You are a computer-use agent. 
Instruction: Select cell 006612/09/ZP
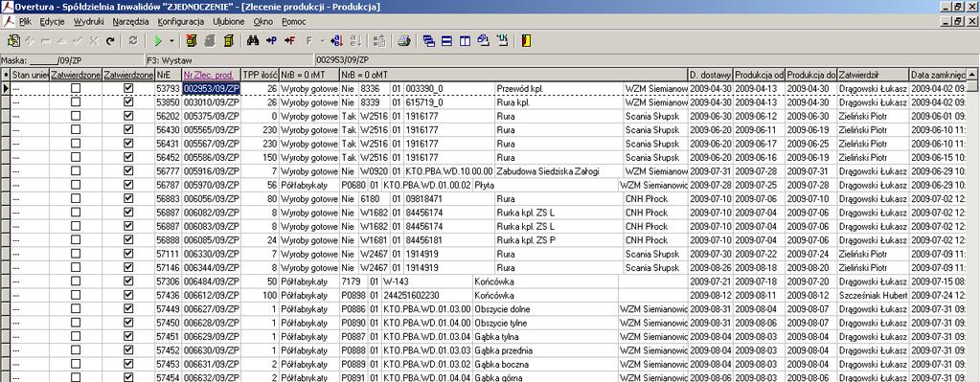(x=212, y=295)
